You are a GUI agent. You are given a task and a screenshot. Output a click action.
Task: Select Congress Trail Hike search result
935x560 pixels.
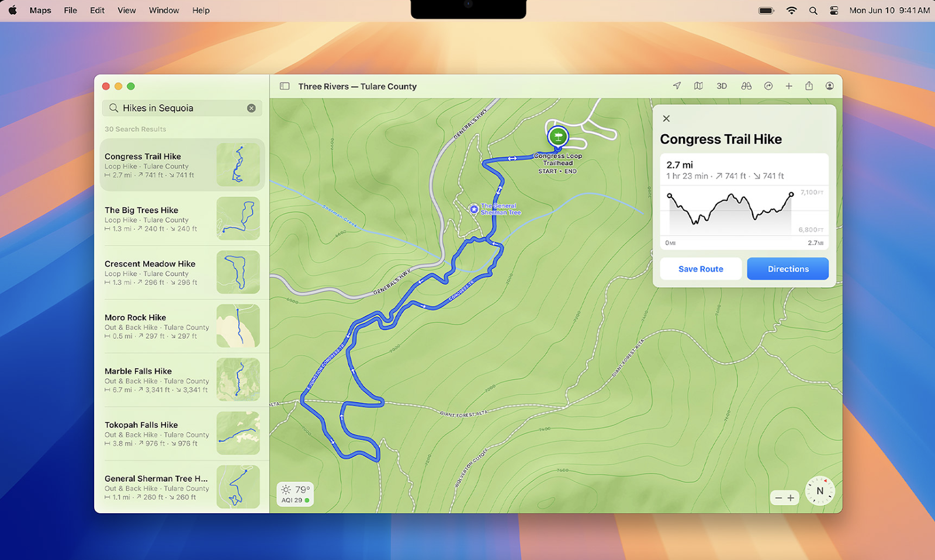(x=182, y=165)
